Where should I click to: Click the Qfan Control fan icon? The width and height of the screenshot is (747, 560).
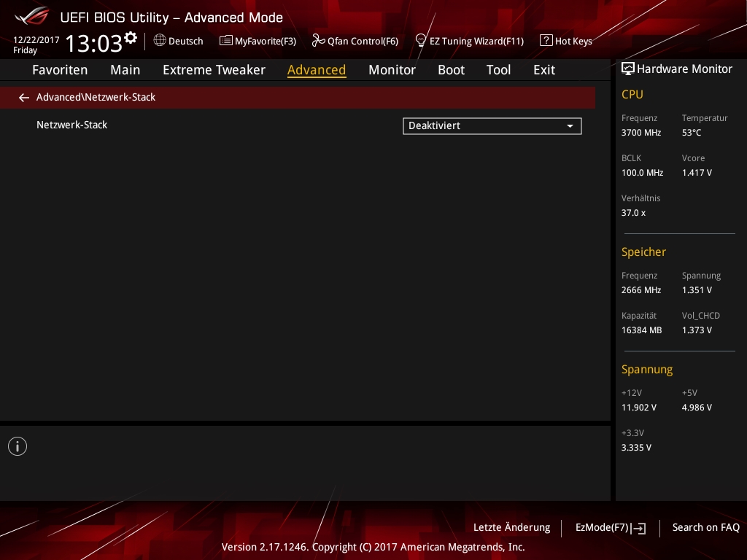click(318, 41)
